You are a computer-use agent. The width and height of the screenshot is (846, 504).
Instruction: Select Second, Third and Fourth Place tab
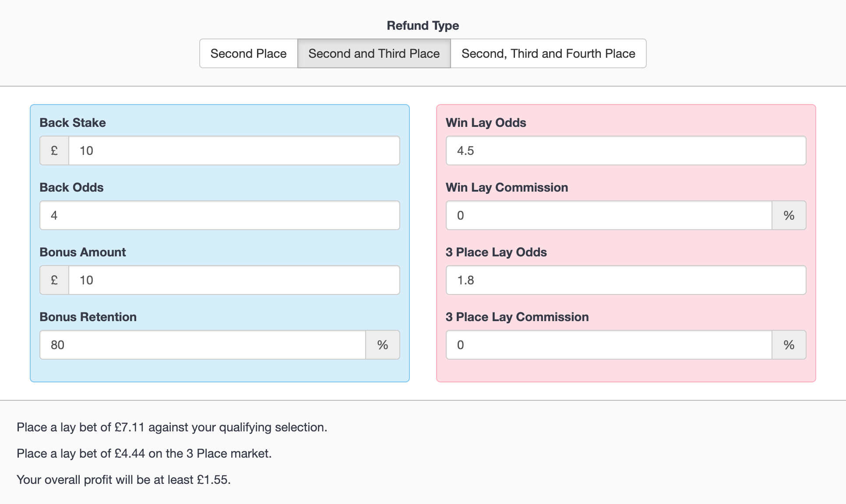548,53
